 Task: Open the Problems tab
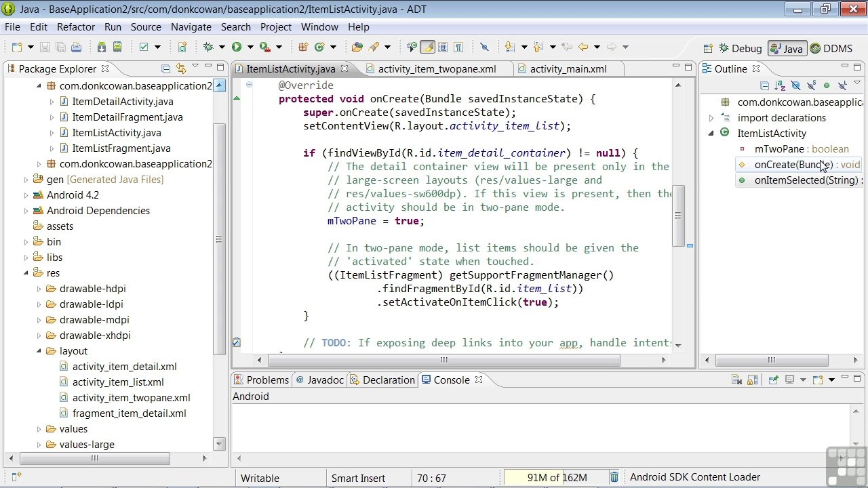click(262, 380)
